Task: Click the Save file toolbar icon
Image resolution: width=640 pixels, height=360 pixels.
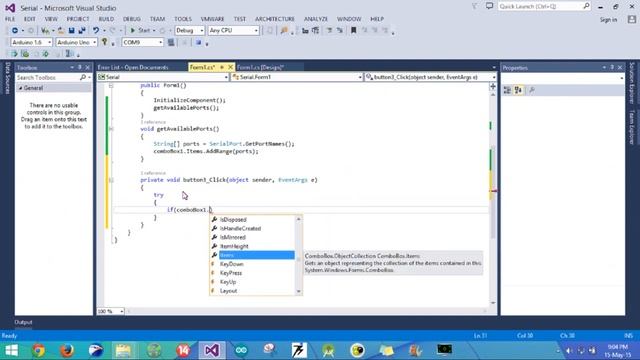Action: 71,31
